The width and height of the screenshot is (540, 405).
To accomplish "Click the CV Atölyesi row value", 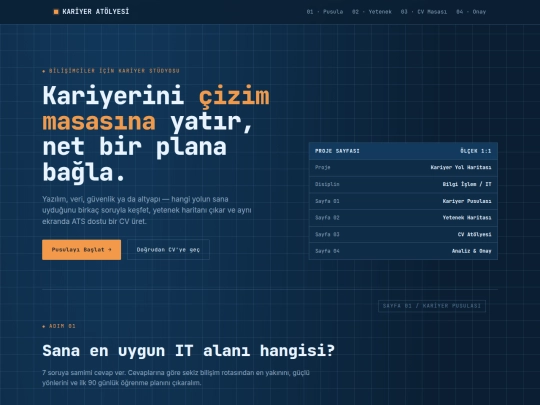I will (x=475, y=235).
